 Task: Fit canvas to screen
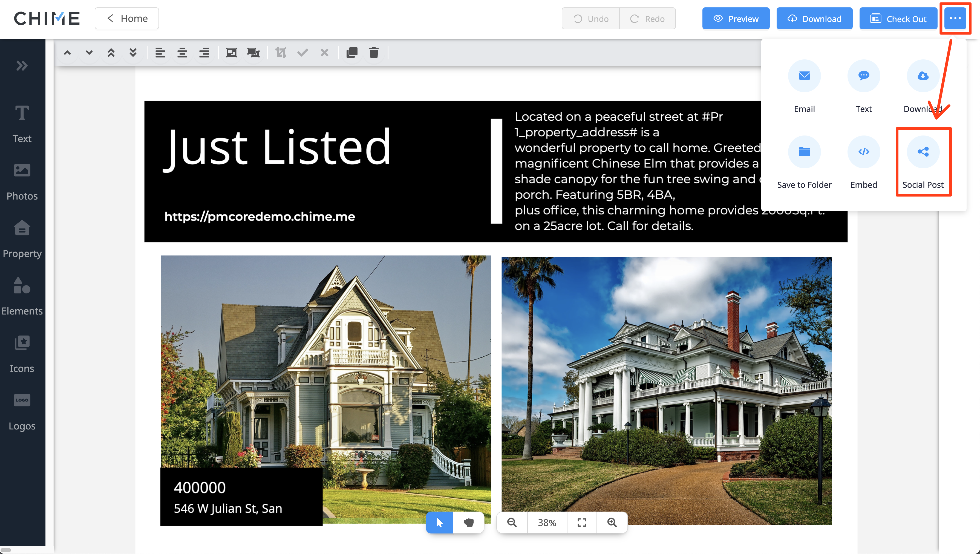coord(582,523)
